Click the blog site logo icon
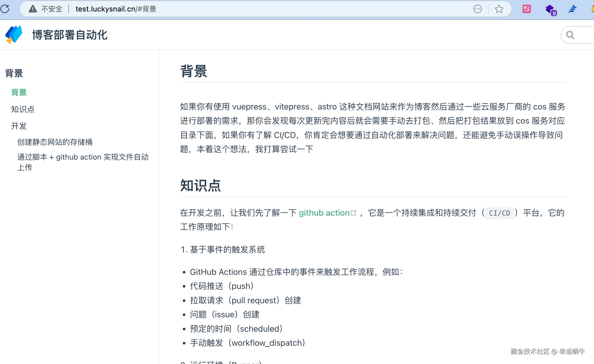This screenshot has height=364, width=594. tap(14, 35)
